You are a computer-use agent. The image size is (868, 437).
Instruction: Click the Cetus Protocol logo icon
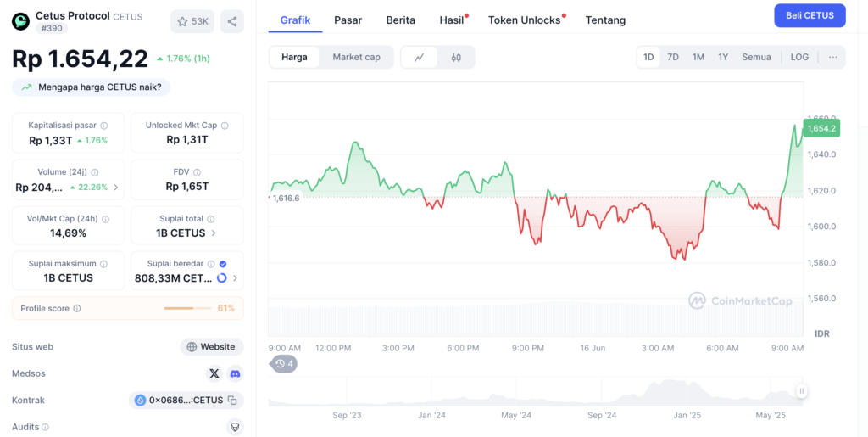(21, 21)
